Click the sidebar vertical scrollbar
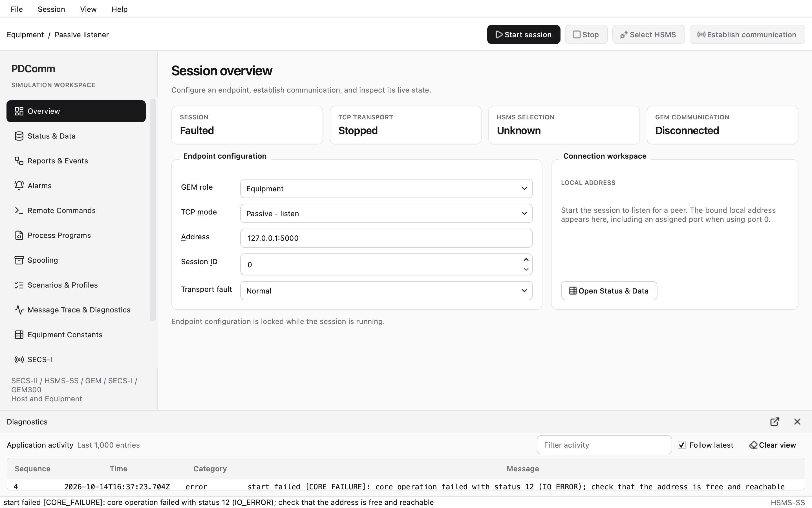The width and height of the screenshot is (812, 508). pyautogui.click(x=153, y=210)
